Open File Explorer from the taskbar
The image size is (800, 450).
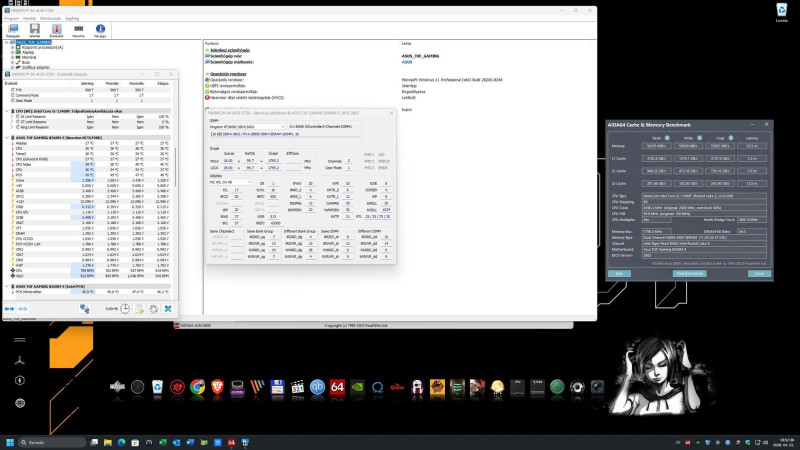click(x=108, y=442)
